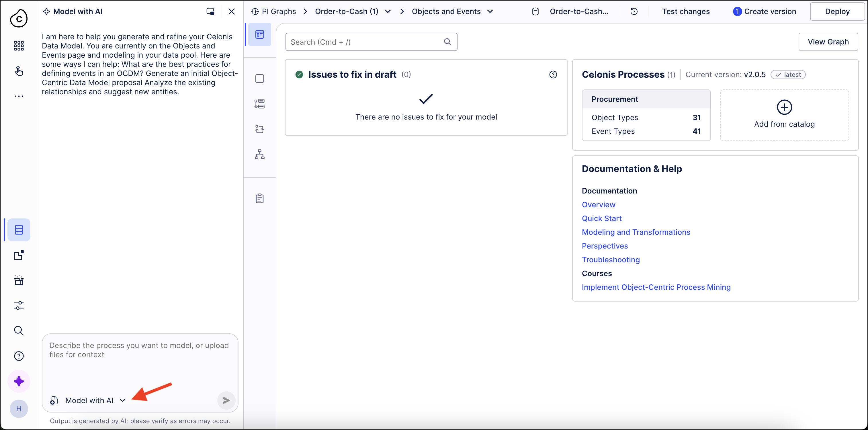Viewport: 868px width, 430px height.
Task: Click the purple AI sparkle icon
Action: 19,381
